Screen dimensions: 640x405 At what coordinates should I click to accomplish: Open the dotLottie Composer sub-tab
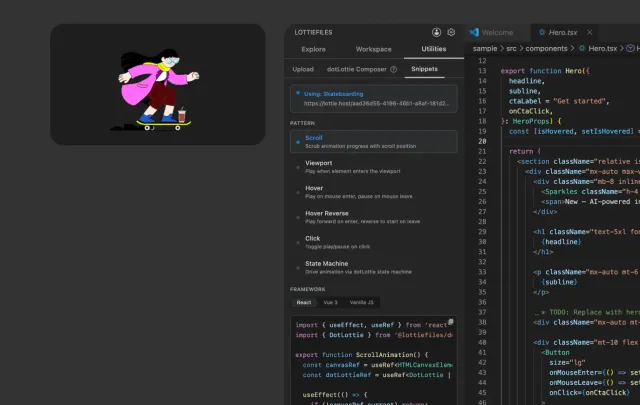(357, 69)
